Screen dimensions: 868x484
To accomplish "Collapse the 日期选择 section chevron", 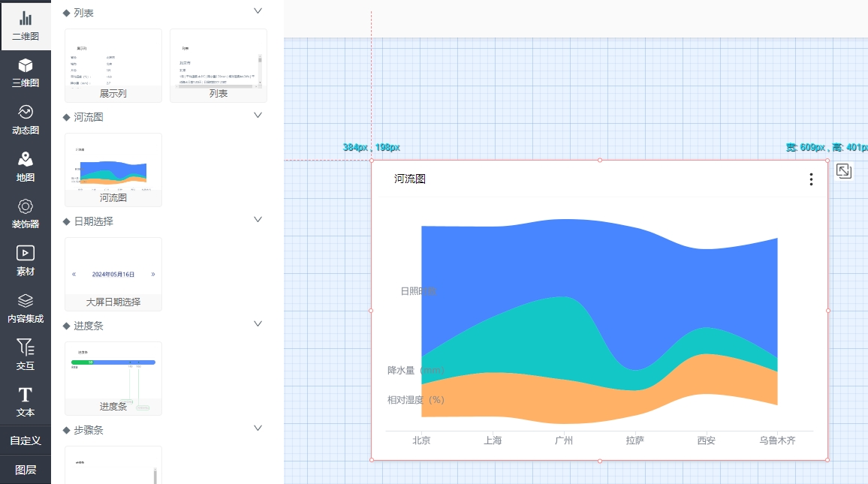I will [x=258, y=220].
